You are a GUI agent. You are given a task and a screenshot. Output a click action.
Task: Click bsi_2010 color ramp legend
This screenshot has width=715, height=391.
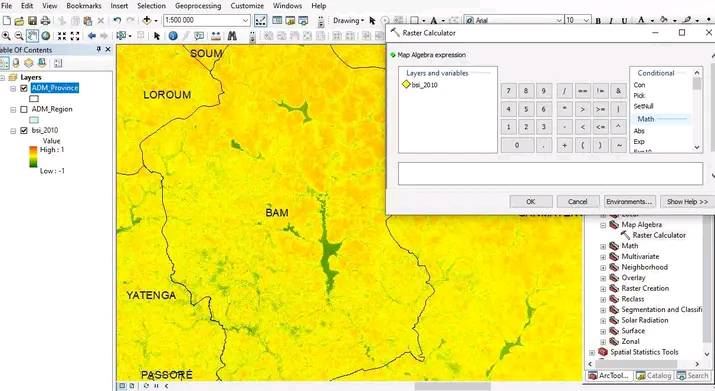pyautogui.click(x=33, y=157)
